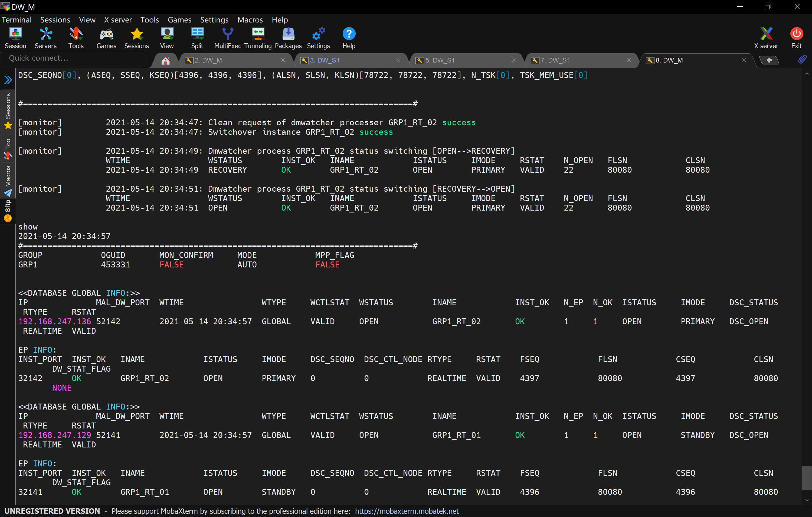This screenshot has height=517, width=812.
Task: Open the Sessions side panel tab
Action: [x=8, y=111]
